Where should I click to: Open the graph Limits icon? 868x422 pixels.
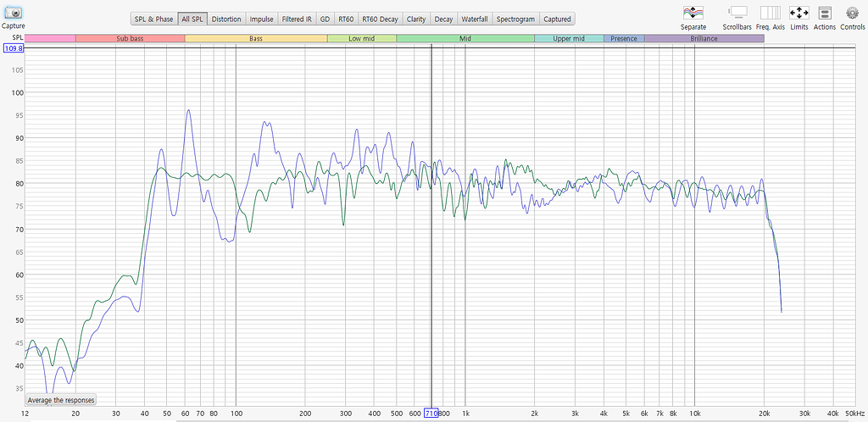[798, 13]
